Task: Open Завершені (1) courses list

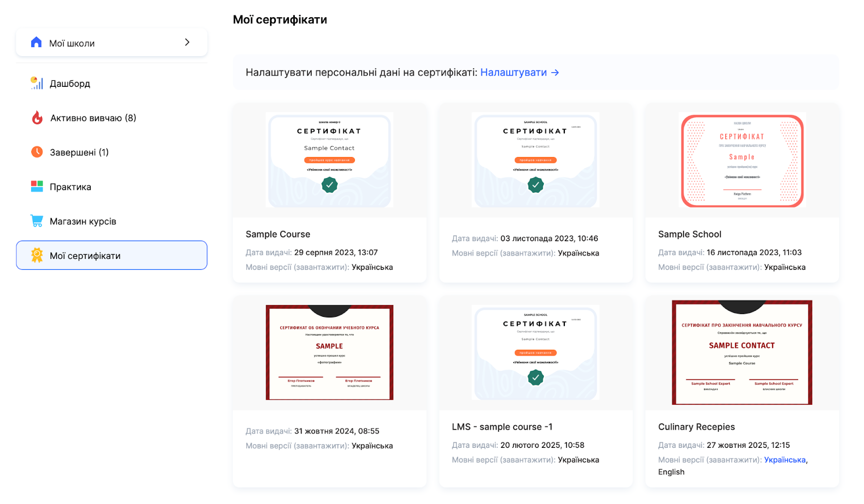Action: click(x=79, y=153)
